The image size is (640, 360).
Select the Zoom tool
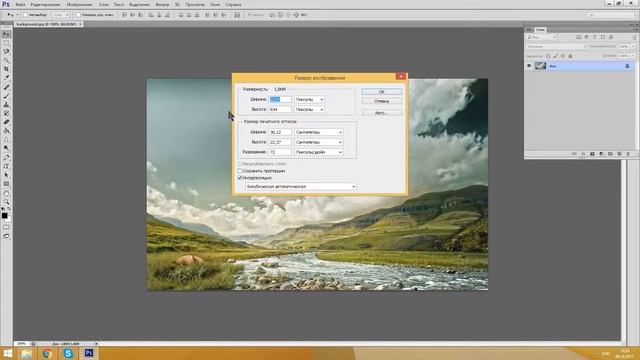click(x=6, y=202)
